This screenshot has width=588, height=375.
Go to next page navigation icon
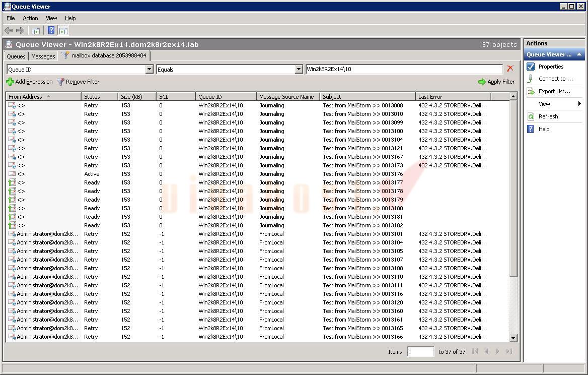point(497,351)
